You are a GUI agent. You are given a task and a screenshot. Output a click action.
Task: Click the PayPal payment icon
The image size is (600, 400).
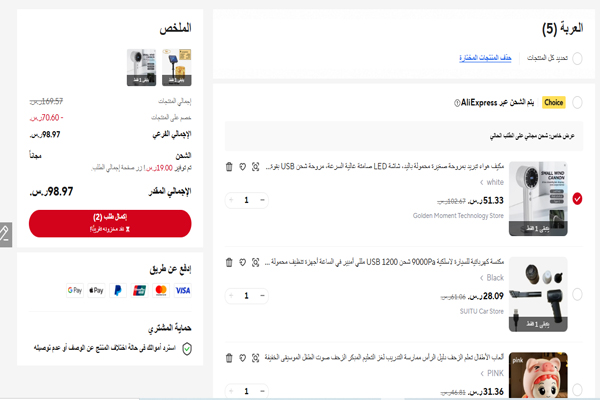(118, 291)
